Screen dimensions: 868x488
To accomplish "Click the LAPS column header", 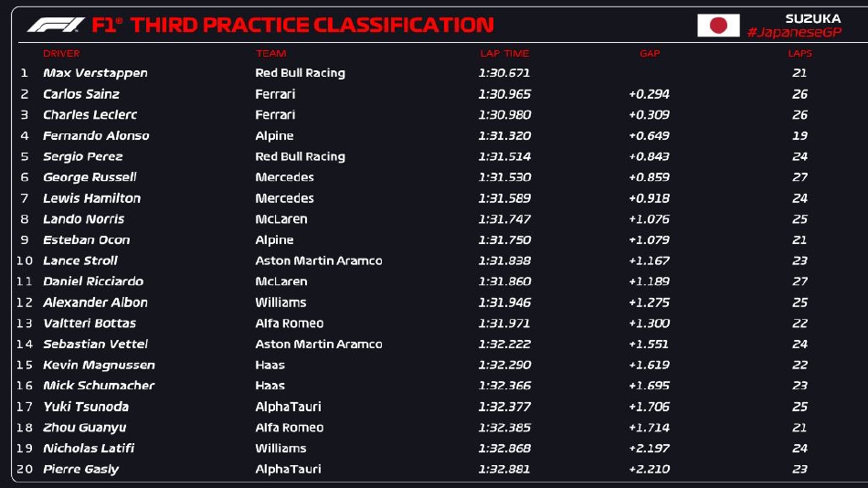I will pos(799,54).
